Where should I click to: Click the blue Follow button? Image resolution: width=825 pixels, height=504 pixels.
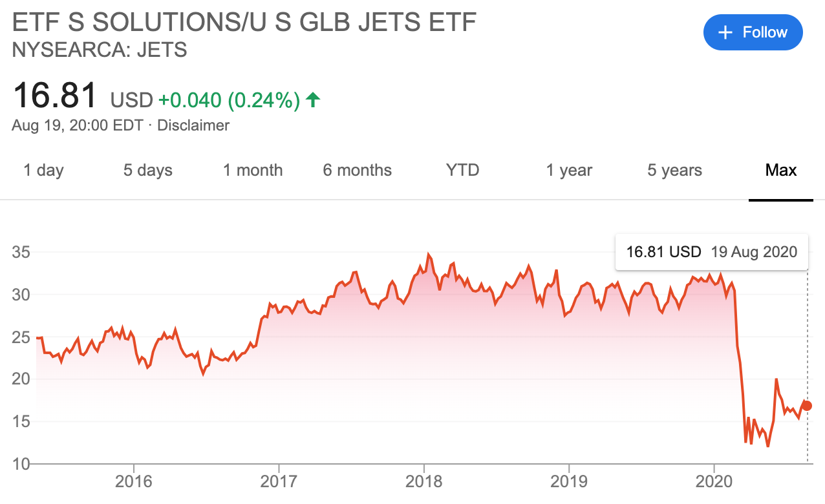point(753,32)
